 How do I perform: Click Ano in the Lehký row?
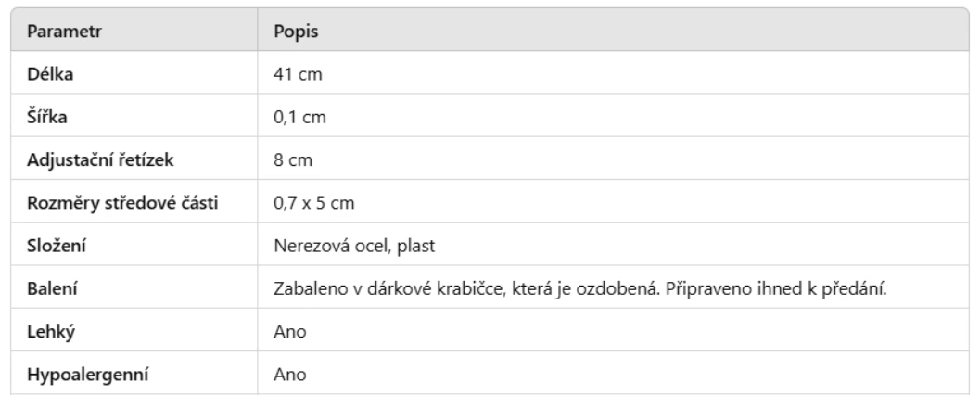287,333
